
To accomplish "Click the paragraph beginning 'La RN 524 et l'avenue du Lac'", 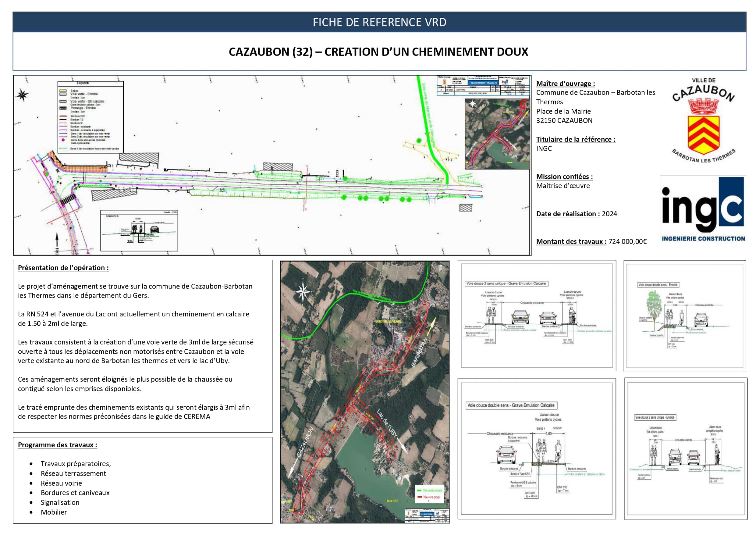I will pyautogui.click(x=133, y=319).
